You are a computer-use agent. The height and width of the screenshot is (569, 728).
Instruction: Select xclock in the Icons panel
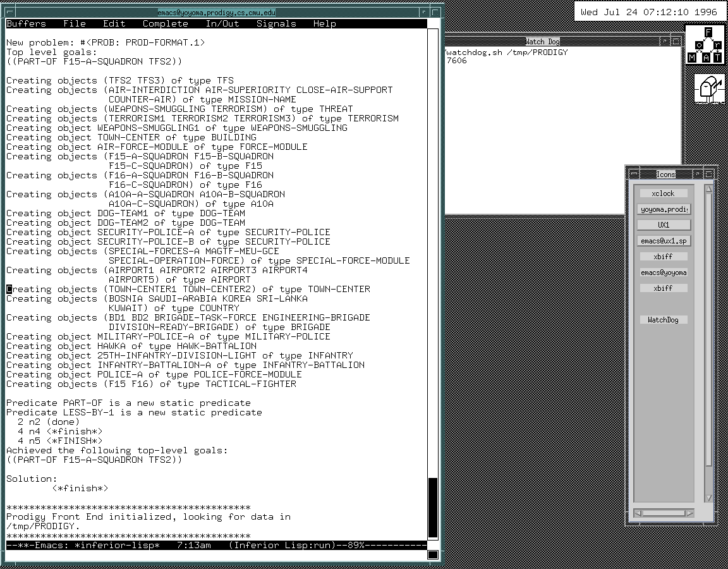[663, 193]
